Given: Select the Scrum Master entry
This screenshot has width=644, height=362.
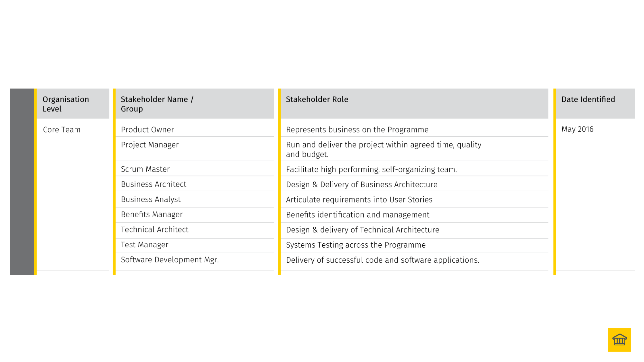Looking at the screenshot, I should pos(145,169).
